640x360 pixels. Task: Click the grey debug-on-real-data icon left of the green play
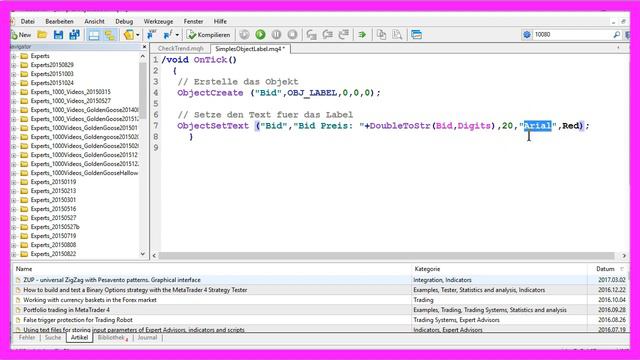tap(244, 35)
